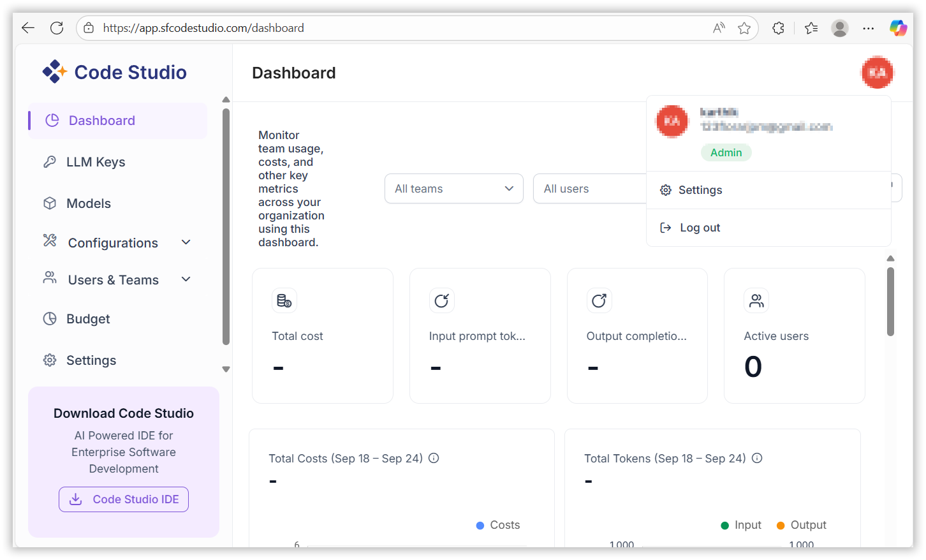This screenshot has height=560, width=926.
Task: Click the Code Studio brand title
Action: pyautogui.click(x=131, y=72)
